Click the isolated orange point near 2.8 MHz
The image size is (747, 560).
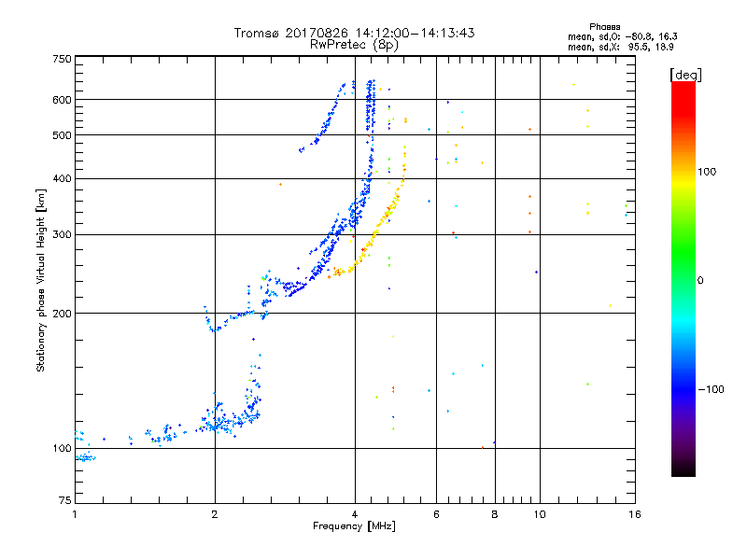coord(281,184)
